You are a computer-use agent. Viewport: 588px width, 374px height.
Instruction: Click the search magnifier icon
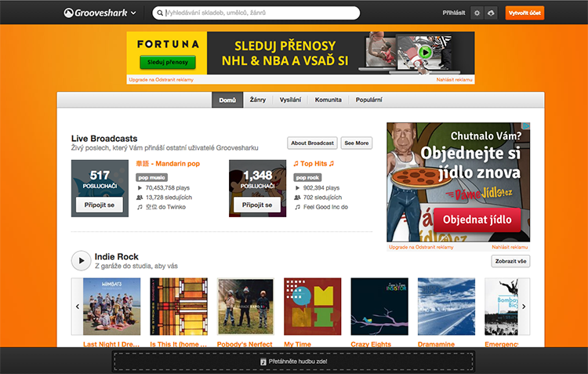tap(160, 13)
